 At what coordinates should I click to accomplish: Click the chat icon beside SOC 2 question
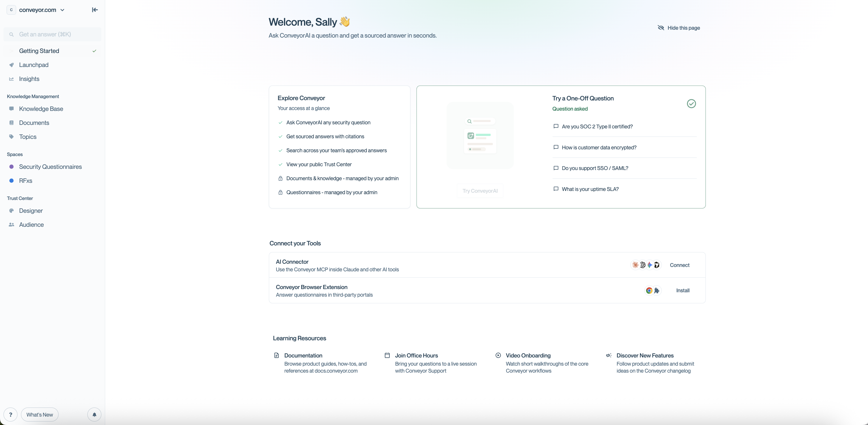point(556,126)
